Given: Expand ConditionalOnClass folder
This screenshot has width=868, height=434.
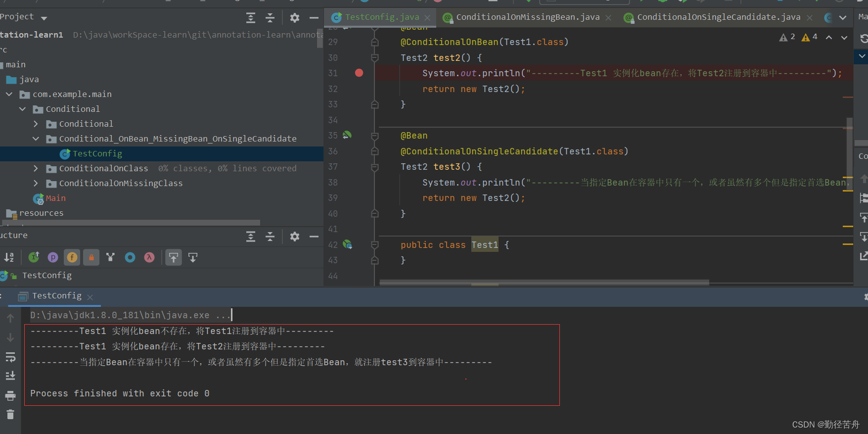Looking at the screenshot, I should coord(36,168).
